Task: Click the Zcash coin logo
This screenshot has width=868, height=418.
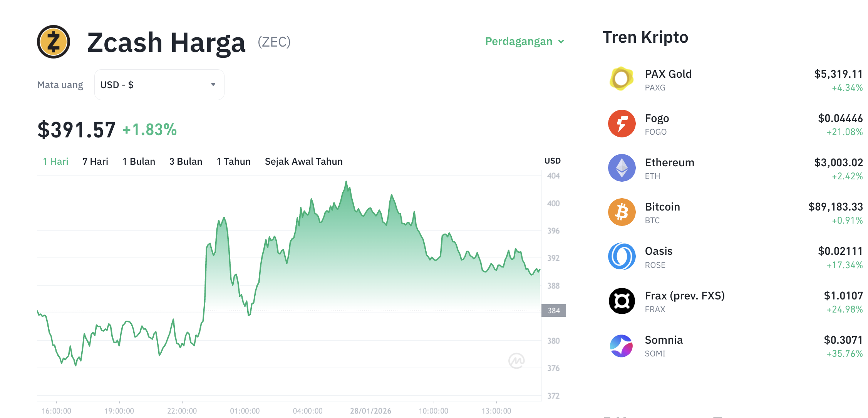Action: [54, 42]
